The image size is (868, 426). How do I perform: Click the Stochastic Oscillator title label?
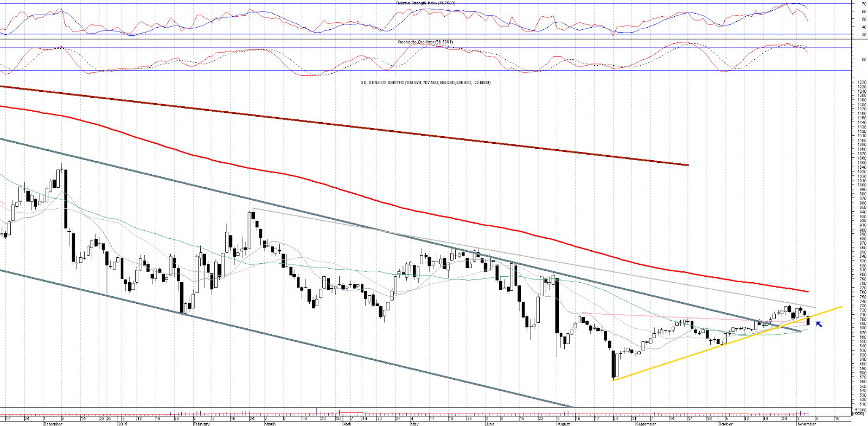[425, 42]
